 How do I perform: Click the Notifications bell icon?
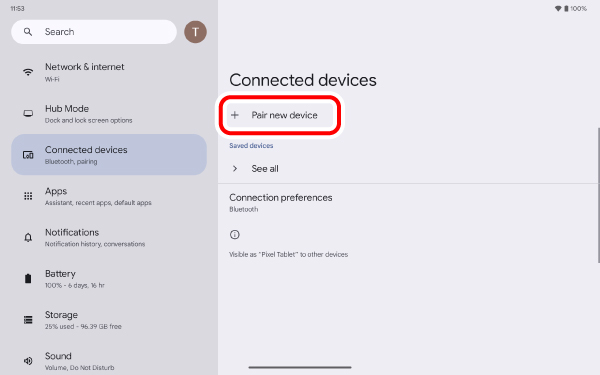pyautogui.click(x=28, y=237)
